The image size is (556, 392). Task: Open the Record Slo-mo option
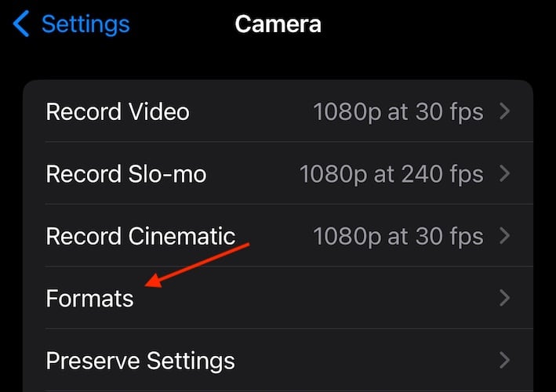click(x=126, y=173)
